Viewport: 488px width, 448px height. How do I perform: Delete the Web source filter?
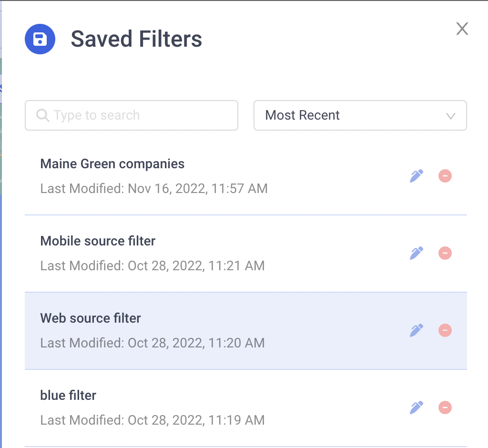click(x=445, y=330)
